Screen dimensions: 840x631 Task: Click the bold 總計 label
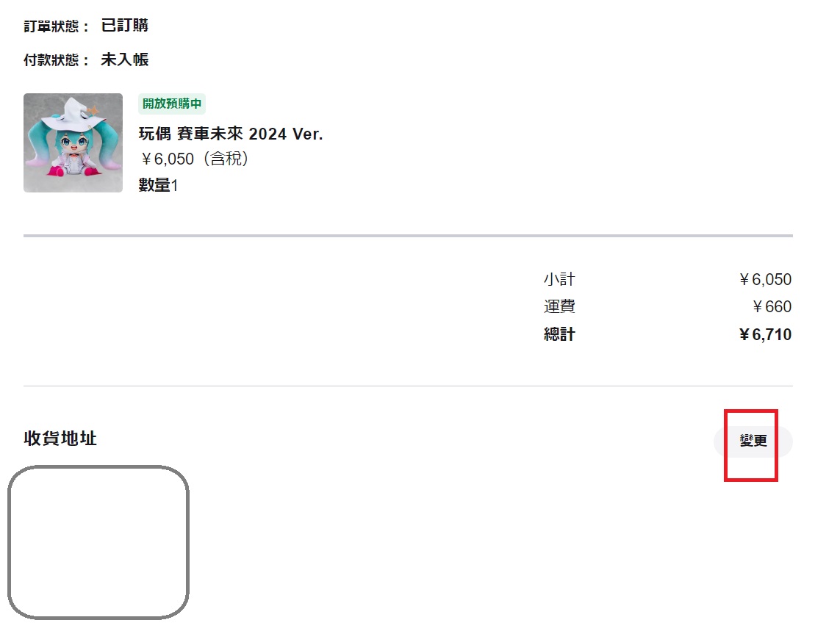pos(559,334)
